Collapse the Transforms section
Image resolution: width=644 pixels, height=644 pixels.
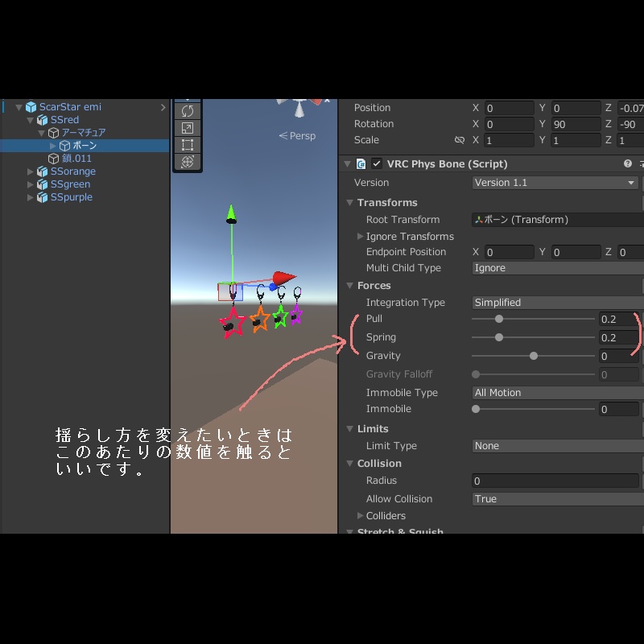(x=350, y=203)
